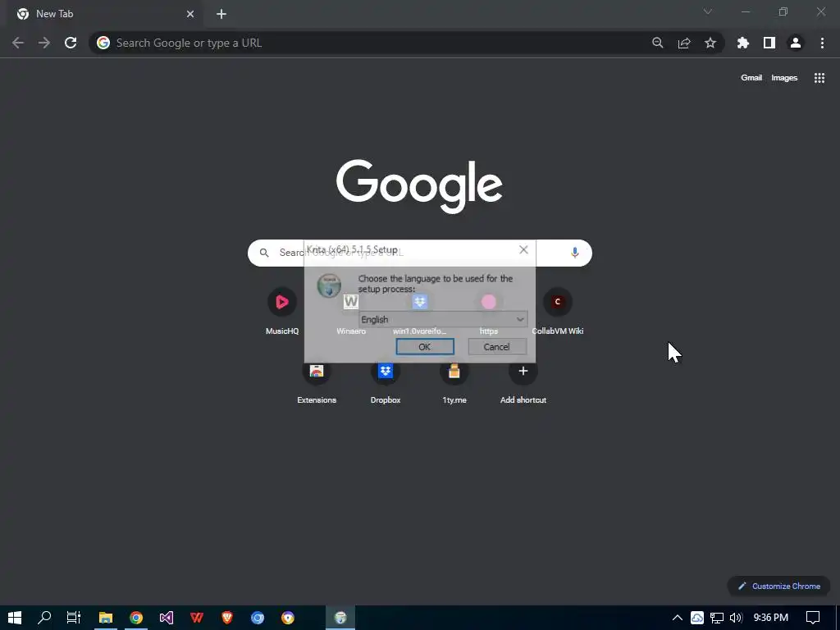Select Krita setup taskbar item

(340, 618)
